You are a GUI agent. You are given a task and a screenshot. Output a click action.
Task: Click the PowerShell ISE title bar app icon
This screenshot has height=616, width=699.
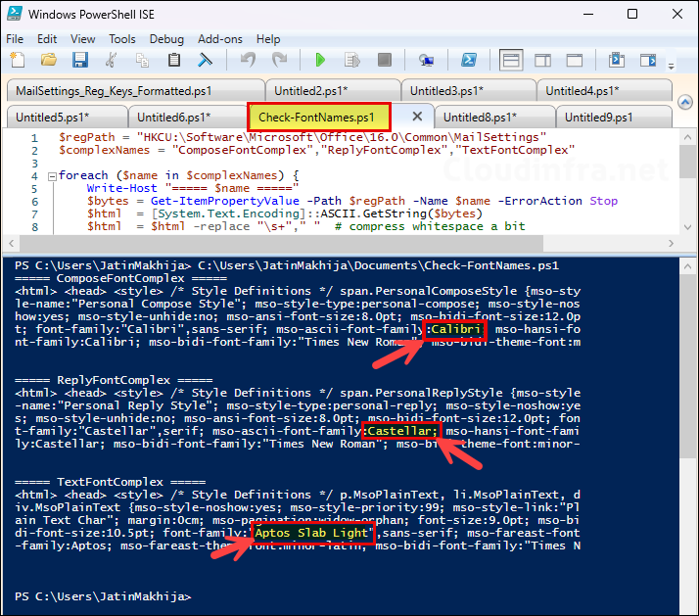pos(15,14)
